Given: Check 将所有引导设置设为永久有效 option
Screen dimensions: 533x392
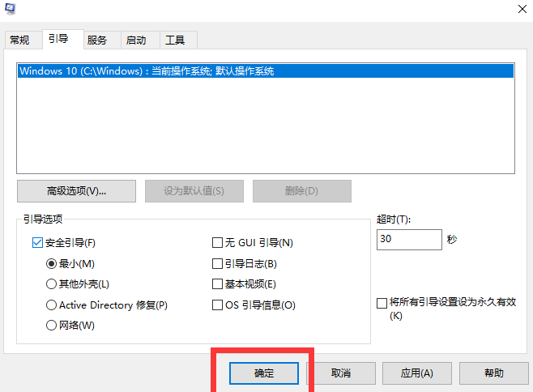Looking at the screenshot, I should click(x=382, y=302).
